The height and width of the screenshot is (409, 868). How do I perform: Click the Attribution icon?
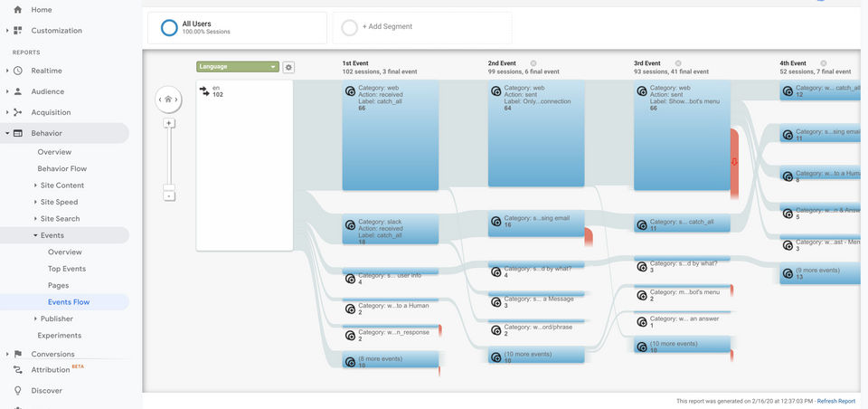pyautogui.click(x=17, y=370)
